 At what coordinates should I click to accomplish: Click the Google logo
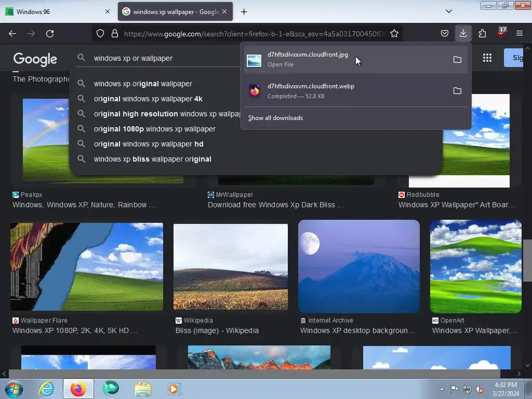(x=35, y=59)
